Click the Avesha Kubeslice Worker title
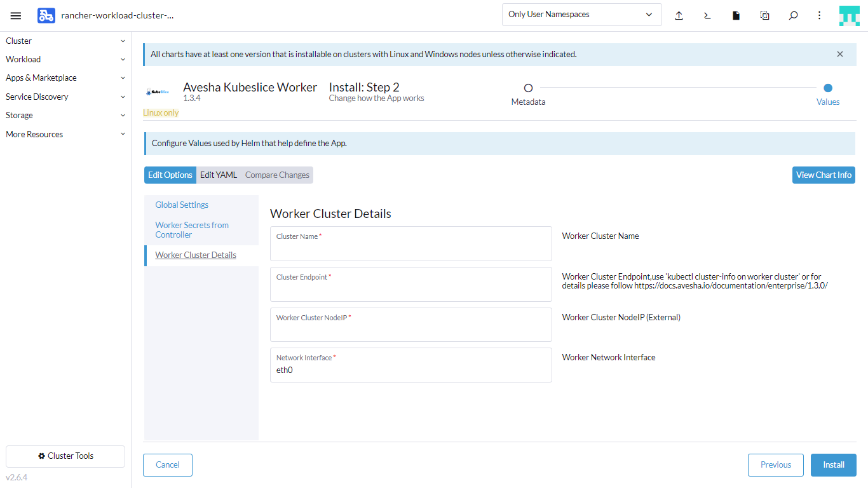Image resolution: width=868 pixels, height=488 pixels. click(x=250, y=87)
